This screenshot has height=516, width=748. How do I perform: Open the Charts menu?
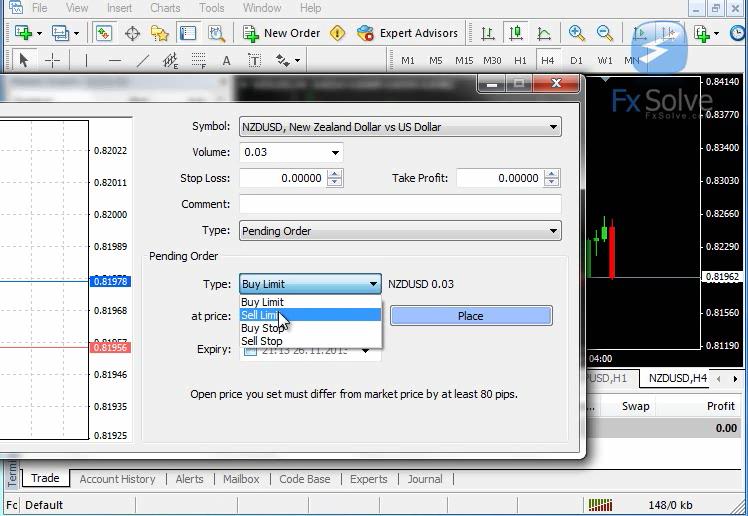click(x=165, y=8)
